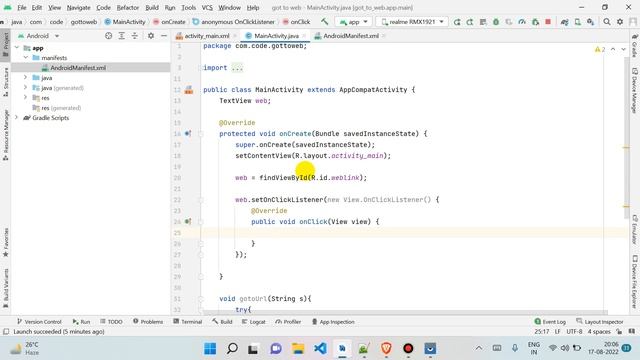Collapse the manifests folder
The image size is (640, 360).
[26, 58]
